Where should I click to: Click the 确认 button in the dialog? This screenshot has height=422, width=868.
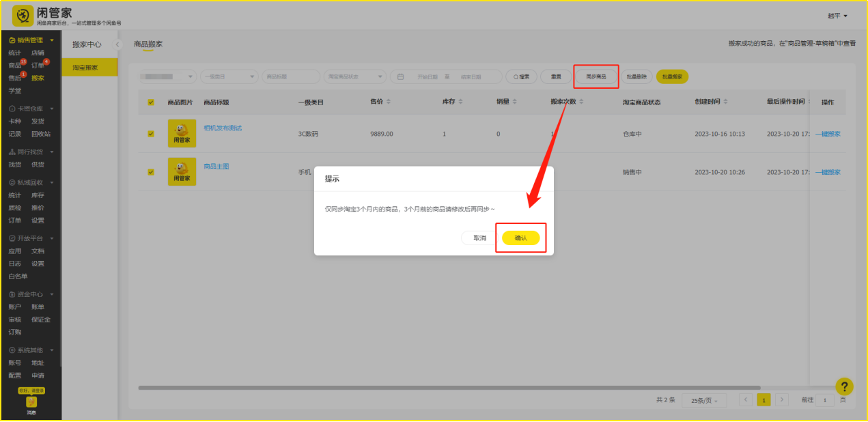click(x=520, y=238)
